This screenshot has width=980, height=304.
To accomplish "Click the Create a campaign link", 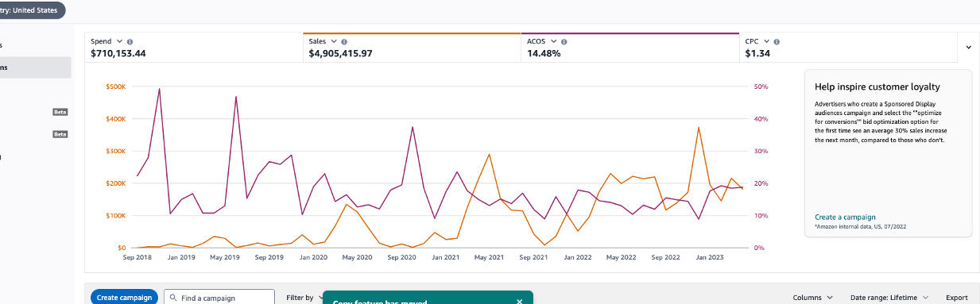I will (x=845, y=217).
